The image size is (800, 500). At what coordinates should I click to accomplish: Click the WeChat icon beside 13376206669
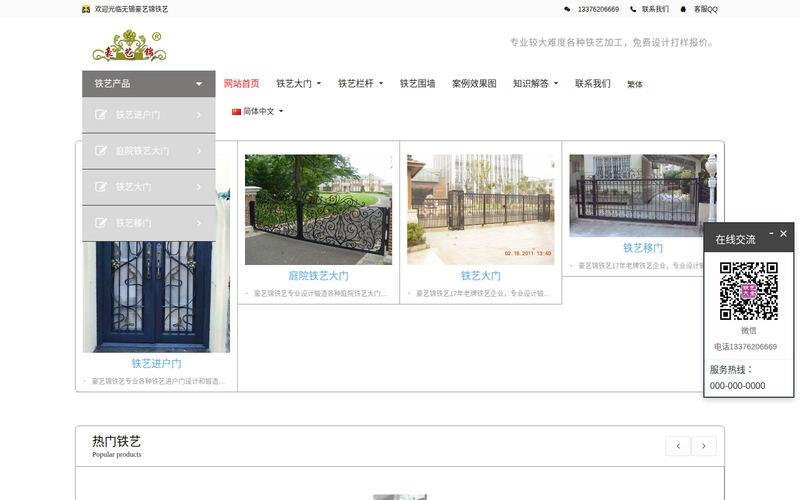pyautogui.click(x=567, y=9)
